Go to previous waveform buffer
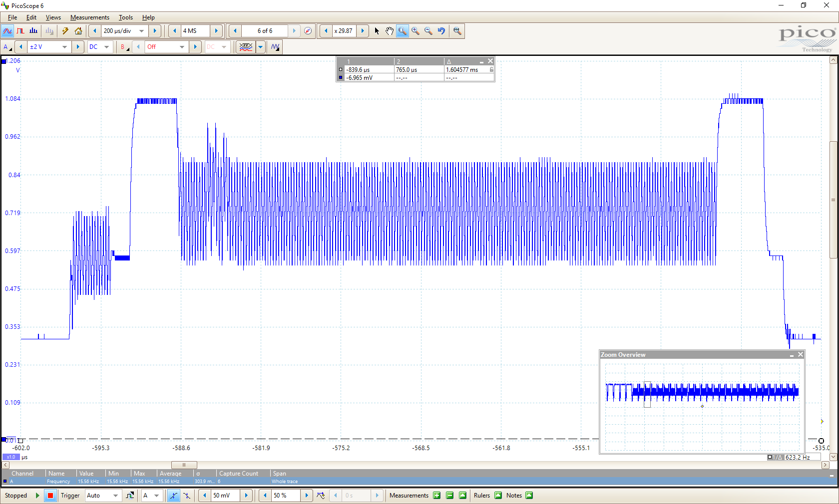The image size is (839, 504). (235, 31)
